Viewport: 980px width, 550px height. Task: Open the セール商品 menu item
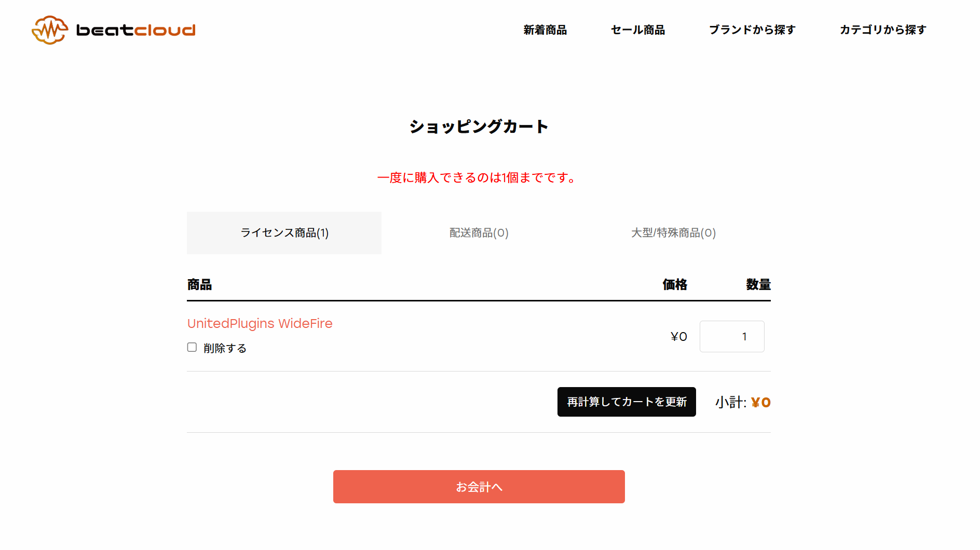tap(638, 30)
